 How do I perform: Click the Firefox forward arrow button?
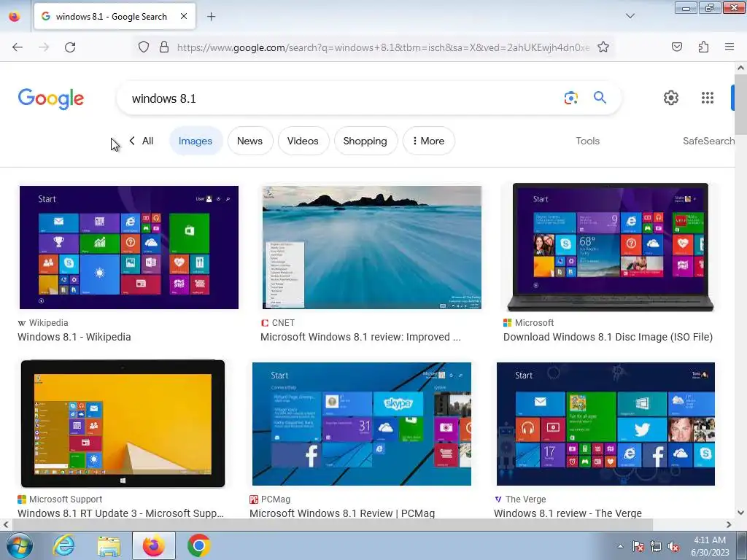(x=44, y=47)
